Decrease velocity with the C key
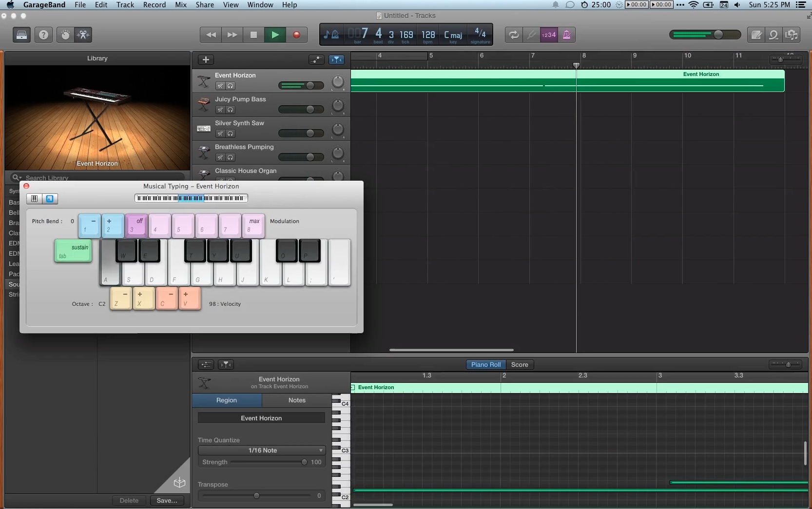The width and height of the screenshot is (812, 509). [x=167, y=298]
